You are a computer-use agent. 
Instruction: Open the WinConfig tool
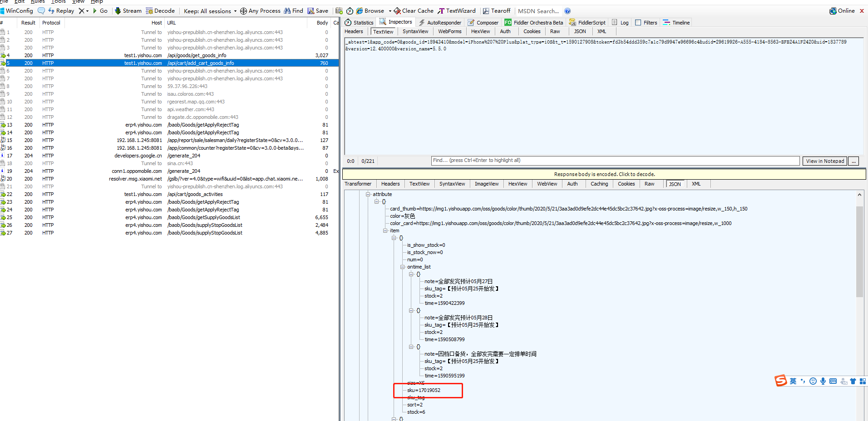coord(17,11)
